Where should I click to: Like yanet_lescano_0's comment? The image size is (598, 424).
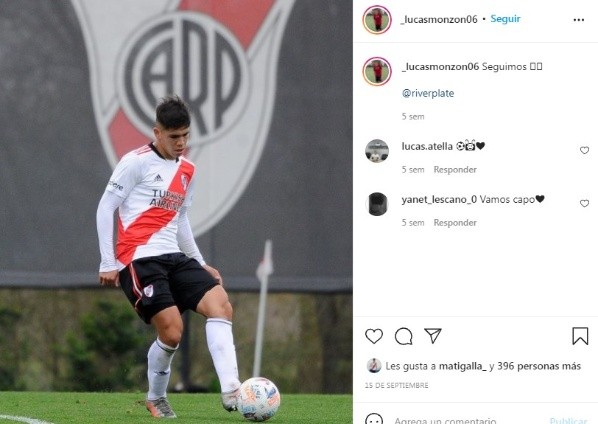click(584, 204)
